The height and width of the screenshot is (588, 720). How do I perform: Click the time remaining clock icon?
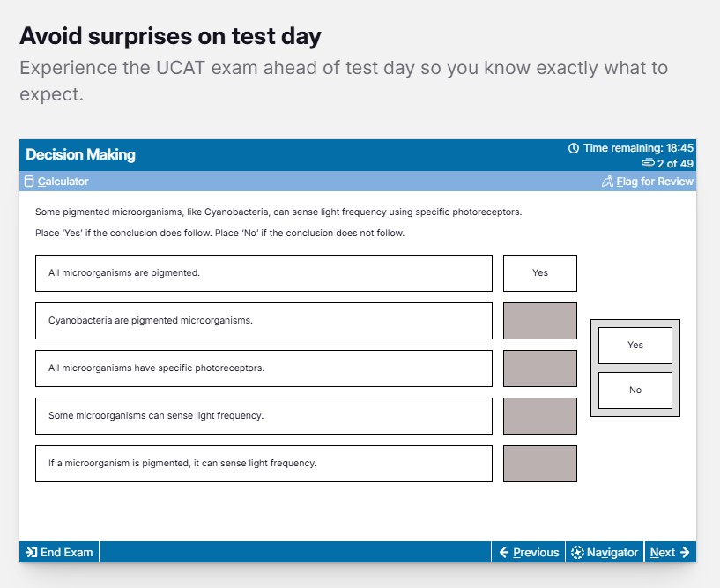click(x=575, y=148)
